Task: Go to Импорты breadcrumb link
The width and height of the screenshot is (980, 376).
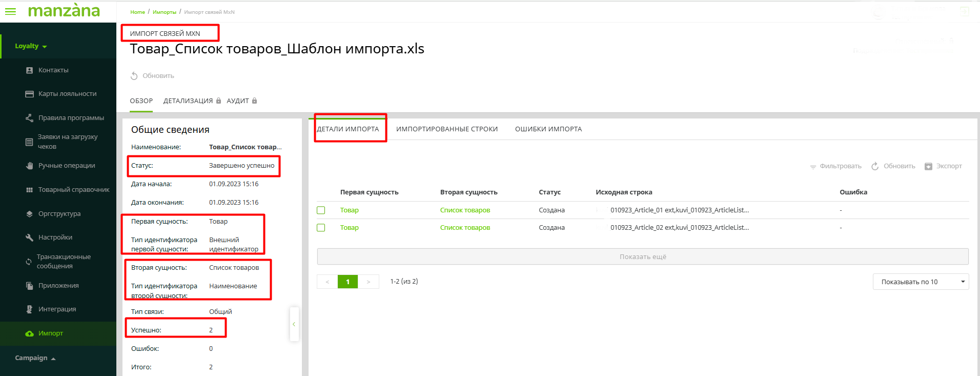Action: (x=164, y=12)
